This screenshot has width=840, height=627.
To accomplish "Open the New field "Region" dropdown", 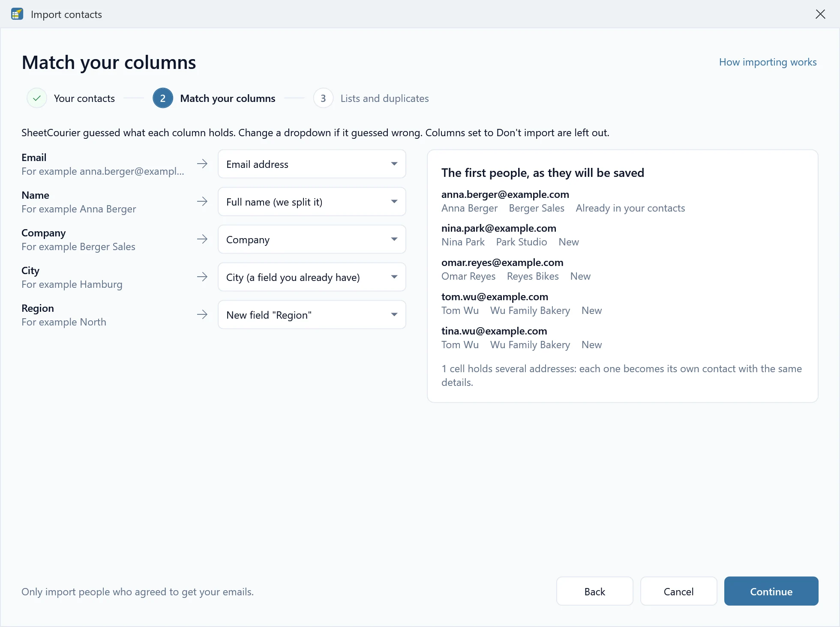I will [x=312, y=315].
